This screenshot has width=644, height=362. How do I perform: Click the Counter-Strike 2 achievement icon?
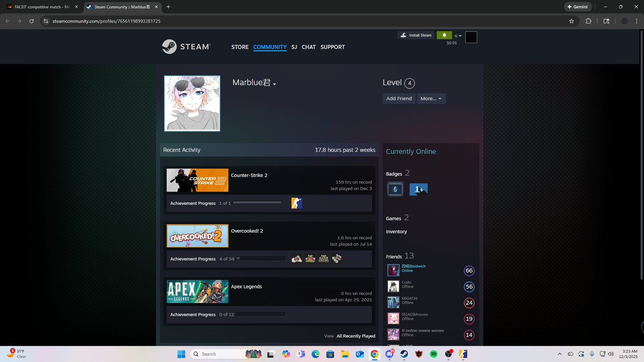point(297,203)
